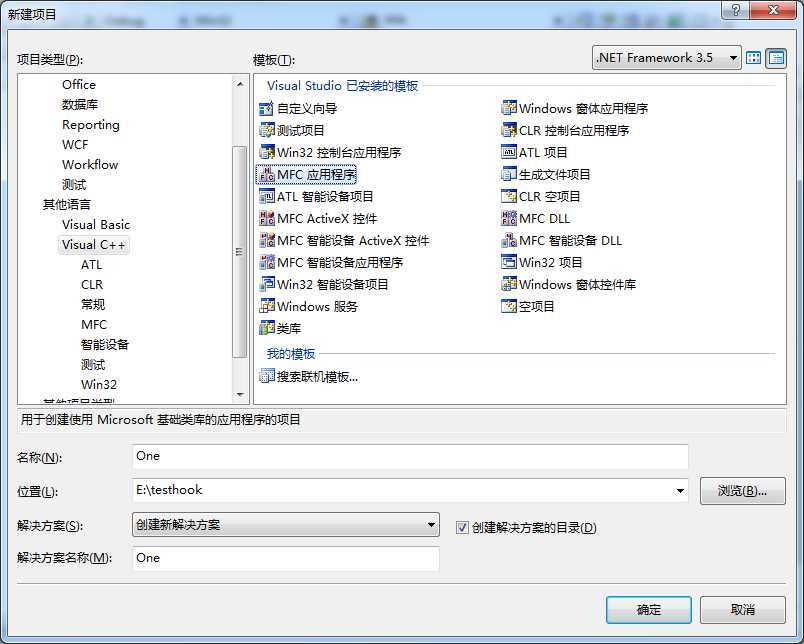Click Visual Studio 已安装的模板 header
Image resolution: width=804 pixels, height=644 pixels.
pyautogui.click(x=343, y=86)
